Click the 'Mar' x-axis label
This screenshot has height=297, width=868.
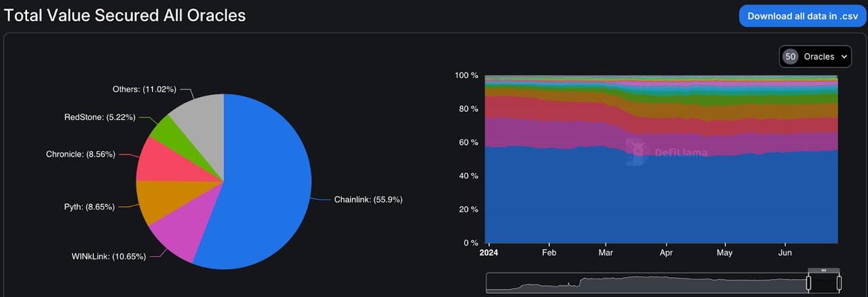606,253
